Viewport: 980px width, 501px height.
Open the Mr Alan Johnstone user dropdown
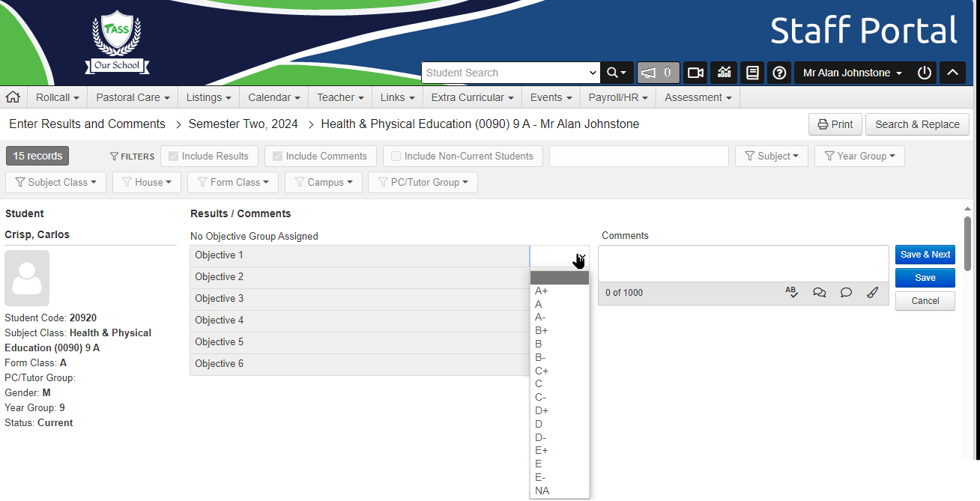click(852, 73)
